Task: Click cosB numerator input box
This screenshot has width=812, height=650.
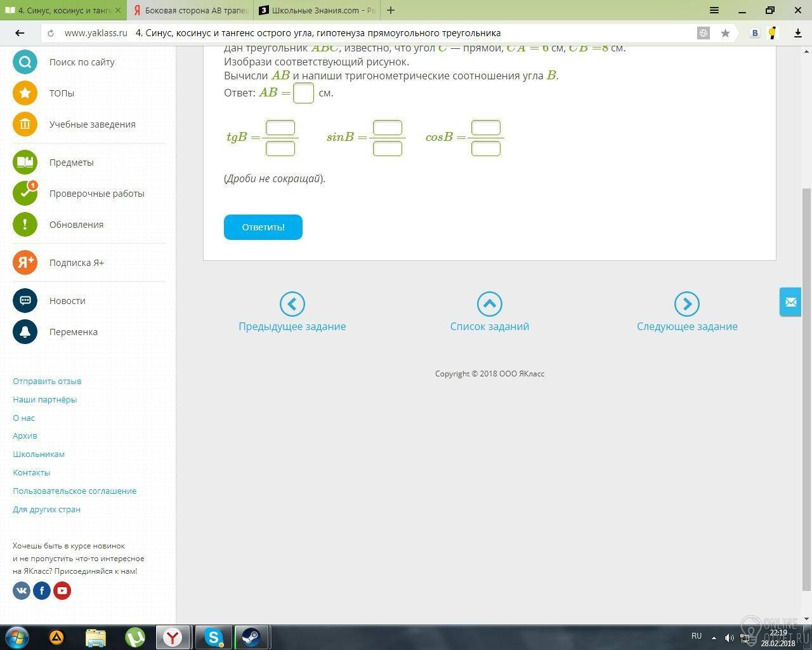Action: [x=486, y=128]
